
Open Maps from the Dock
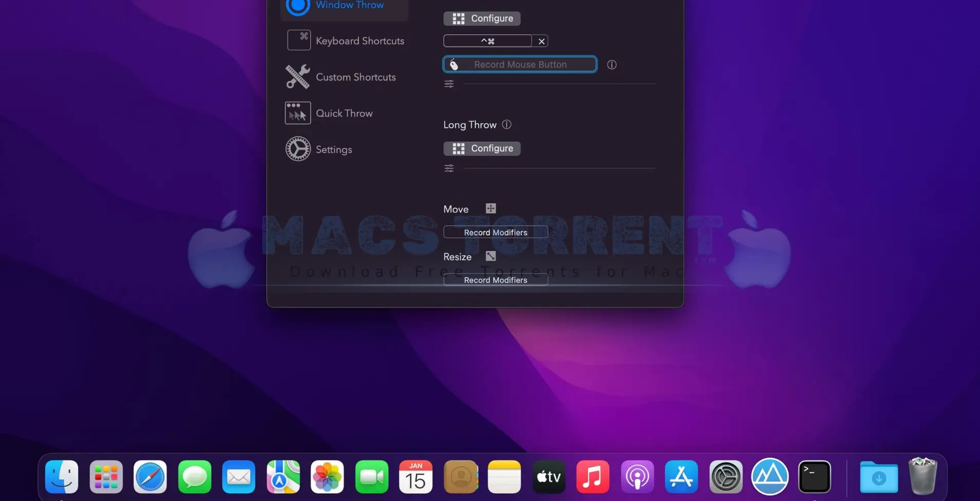(283, 477)
